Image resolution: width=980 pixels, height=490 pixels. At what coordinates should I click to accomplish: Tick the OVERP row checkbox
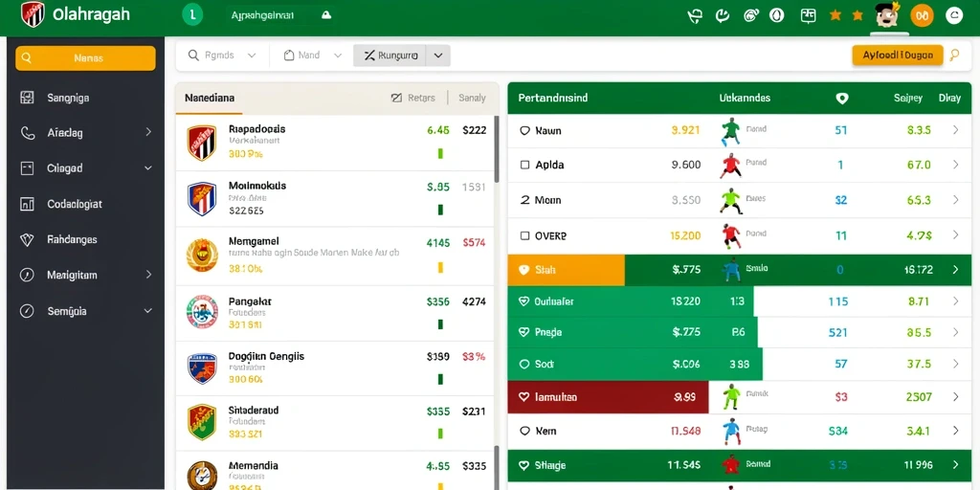(525, 236)
